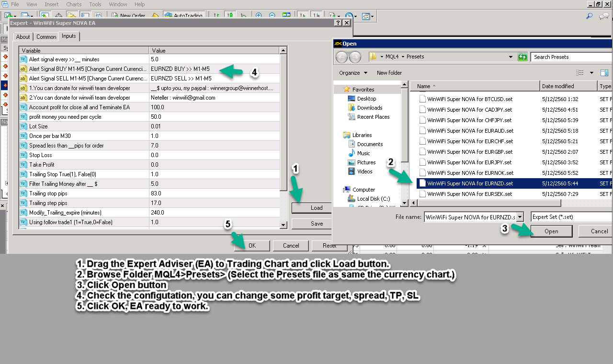The image size is (613, 364).
Task: Click the zoom out chart toolbar icon
Action: point(272,16)
